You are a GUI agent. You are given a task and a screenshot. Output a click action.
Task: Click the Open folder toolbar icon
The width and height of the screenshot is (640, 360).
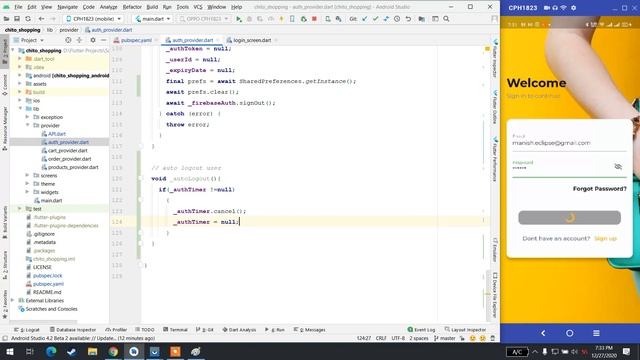coord(6,19)
